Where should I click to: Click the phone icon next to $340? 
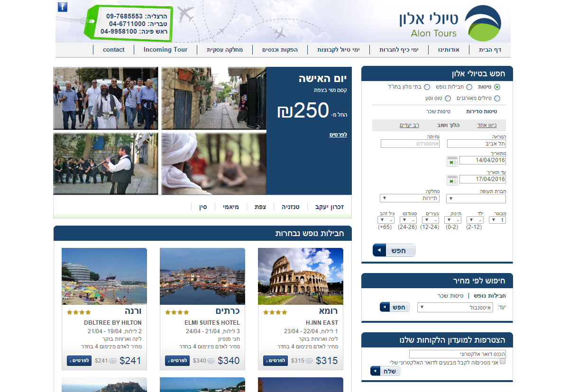211,361
